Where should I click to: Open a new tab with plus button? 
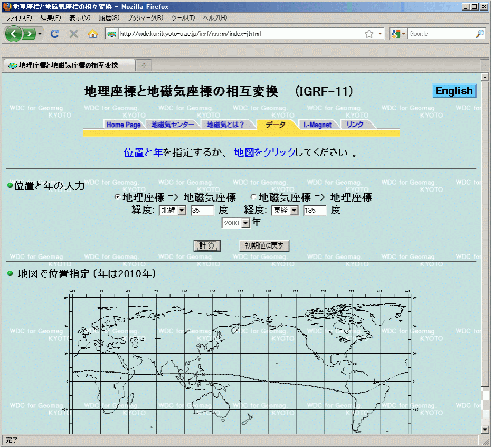(144, 65)
